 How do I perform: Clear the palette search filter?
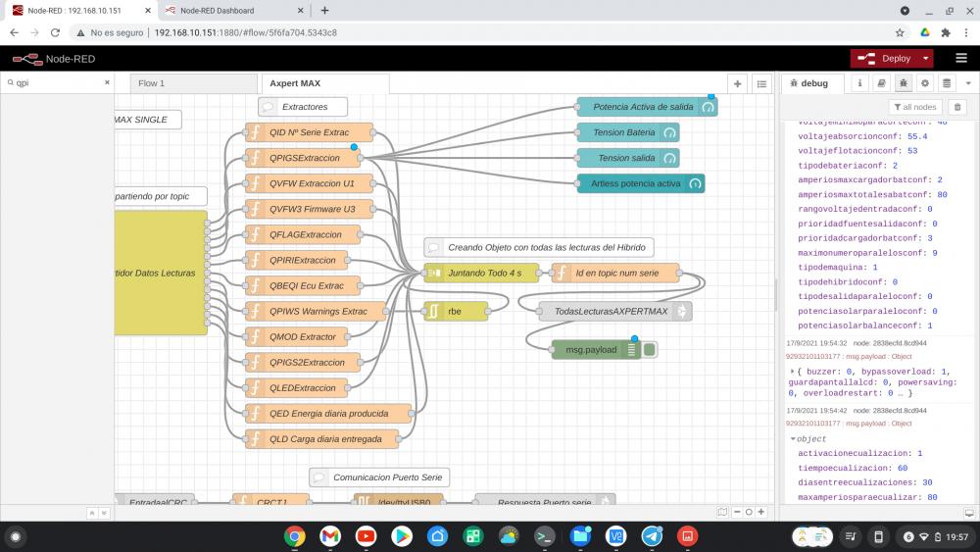click(107, 82)
